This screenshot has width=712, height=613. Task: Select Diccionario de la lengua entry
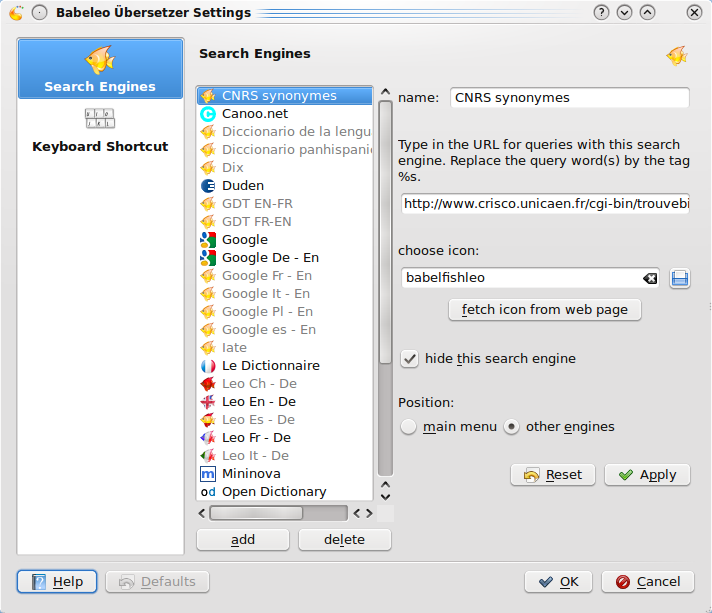285,132
